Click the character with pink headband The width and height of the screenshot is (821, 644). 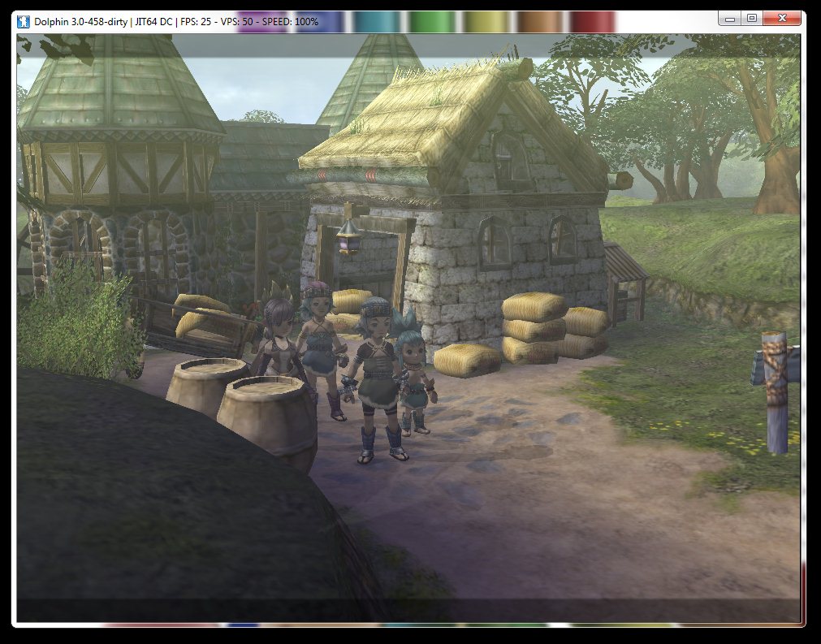tap(319, 341)
